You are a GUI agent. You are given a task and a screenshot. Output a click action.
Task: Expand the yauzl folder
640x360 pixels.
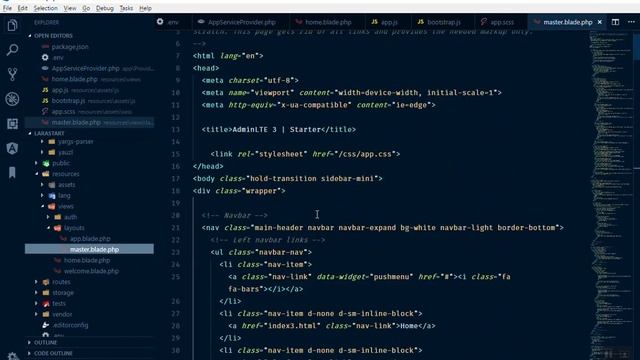(42, 152)
